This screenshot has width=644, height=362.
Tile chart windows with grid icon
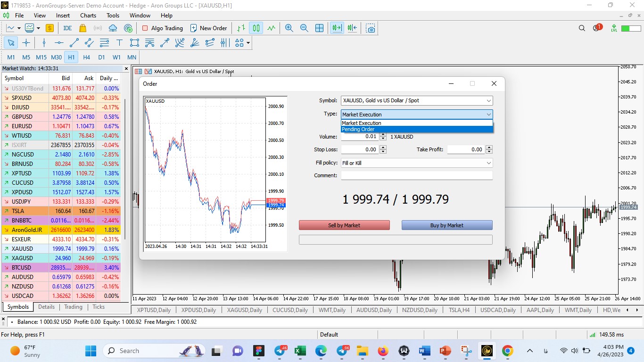point(319,28)
